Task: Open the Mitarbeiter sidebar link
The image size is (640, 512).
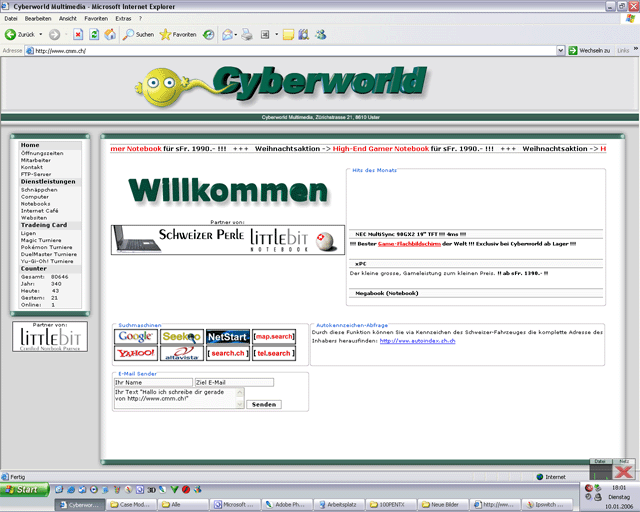Action: (36, 160)
